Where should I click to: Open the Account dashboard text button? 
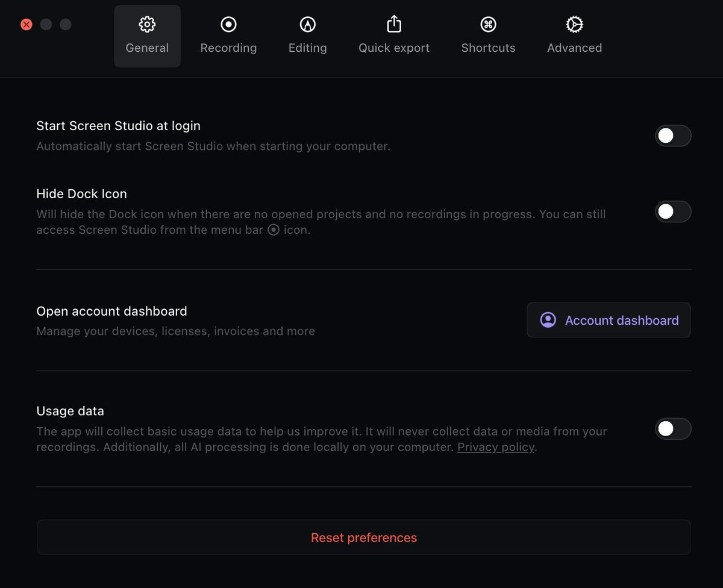coord(609,320)
